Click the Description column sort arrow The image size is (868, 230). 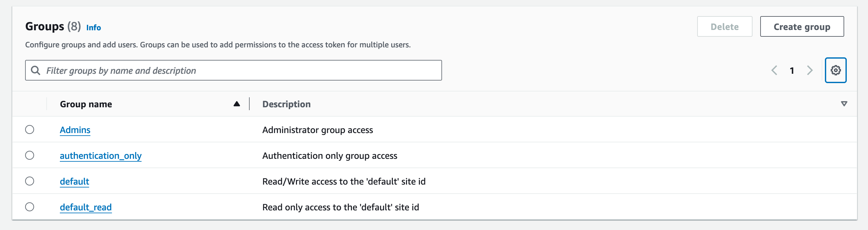pyautogui.click(x=844, y=104)
